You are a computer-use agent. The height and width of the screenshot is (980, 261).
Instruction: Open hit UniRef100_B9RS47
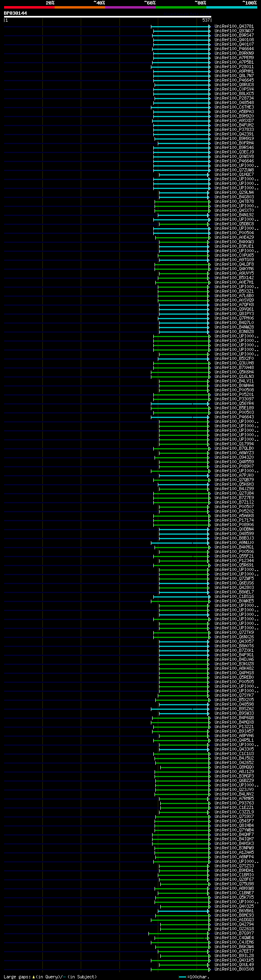tap(234, 36)
